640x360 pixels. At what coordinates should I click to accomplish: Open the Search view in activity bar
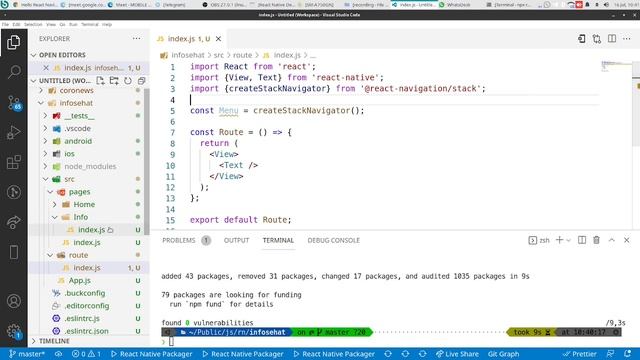[x=13, y=72]
